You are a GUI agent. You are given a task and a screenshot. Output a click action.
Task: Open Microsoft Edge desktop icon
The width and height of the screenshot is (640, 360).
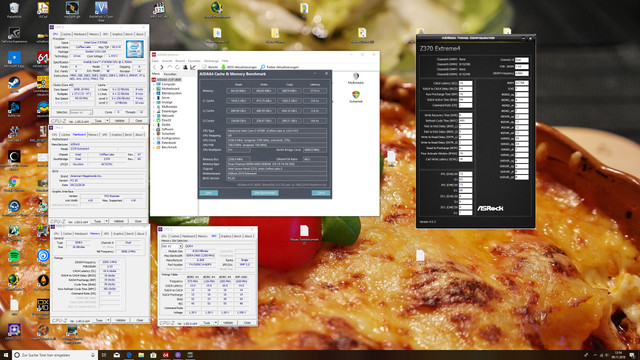[x=14, y=59]
